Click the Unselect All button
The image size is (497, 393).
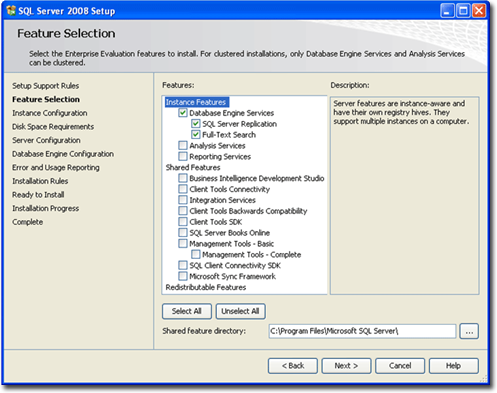[240, 311]
